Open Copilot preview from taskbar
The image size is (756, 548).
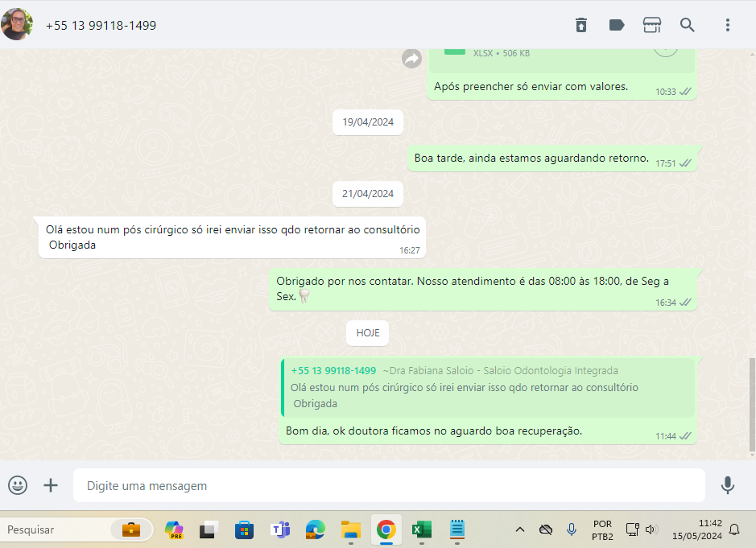point(174,529)
